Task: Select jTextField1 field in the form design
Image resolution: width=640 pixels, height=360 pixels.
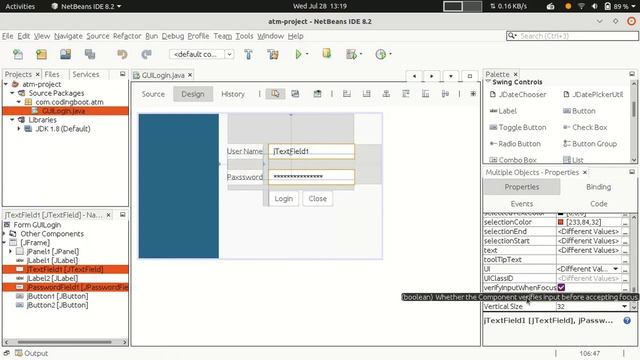Action: point(311,151)
